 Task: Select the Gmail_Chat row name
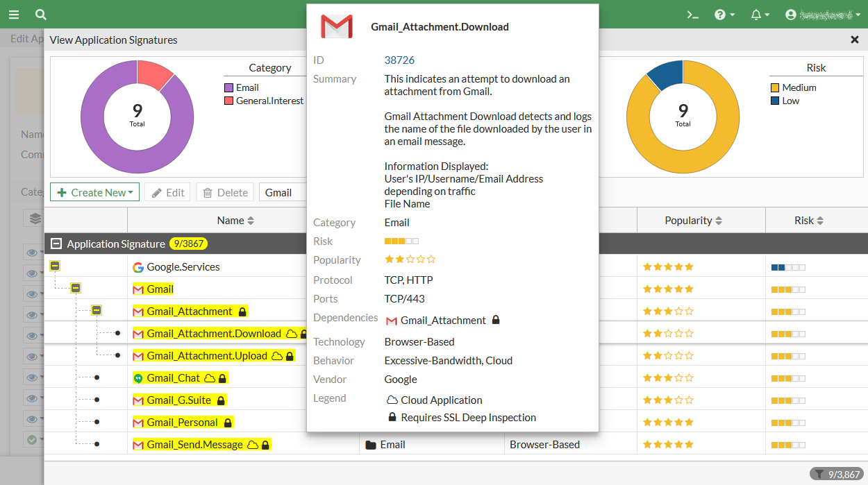(x=174, y=378)
